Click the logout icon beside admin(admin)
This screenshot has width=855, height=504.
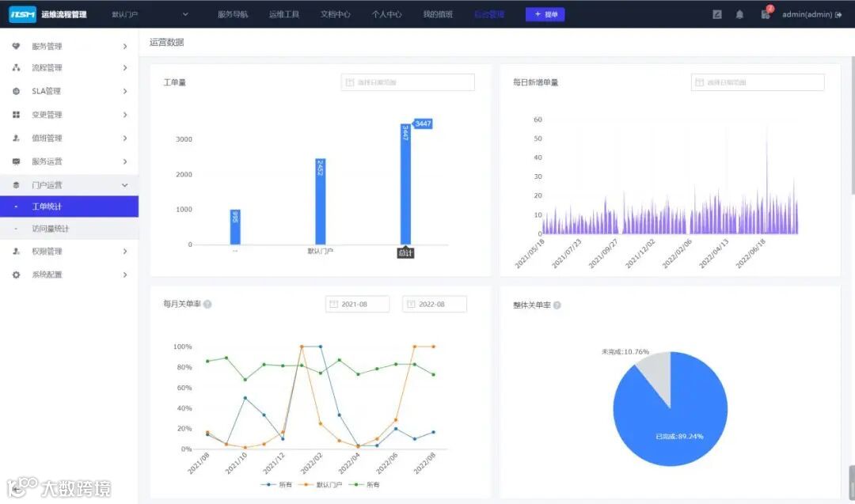click(838, 15)
